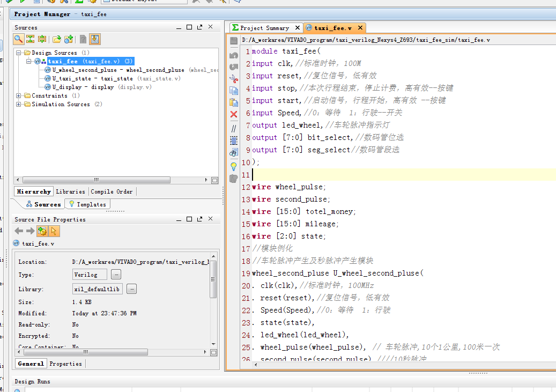This screenshot has width=556, height=392.
Task: Click the back arrow in Source File Properties
Action: tap(19, 231)
